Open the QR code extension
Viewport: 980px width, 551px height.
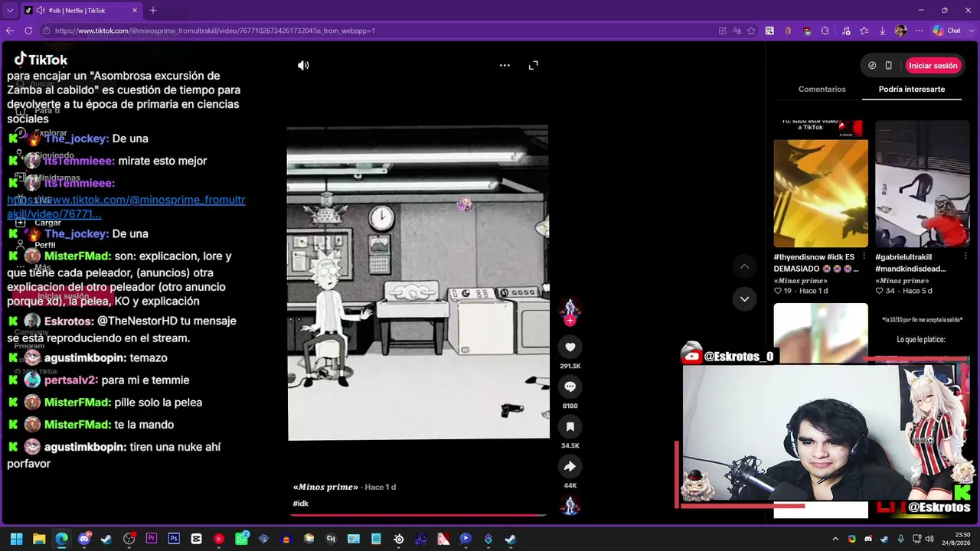tap(769, 31)
